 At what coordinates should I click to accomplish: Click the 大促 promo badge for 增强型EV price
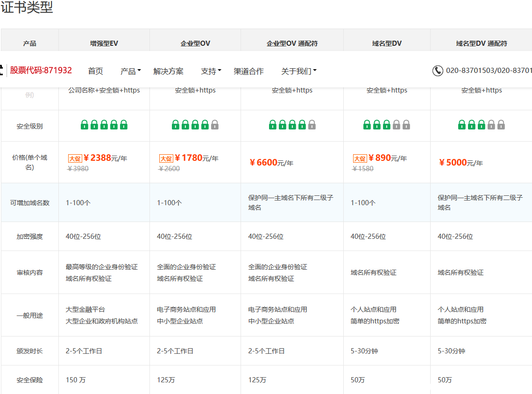click(75, 158)
